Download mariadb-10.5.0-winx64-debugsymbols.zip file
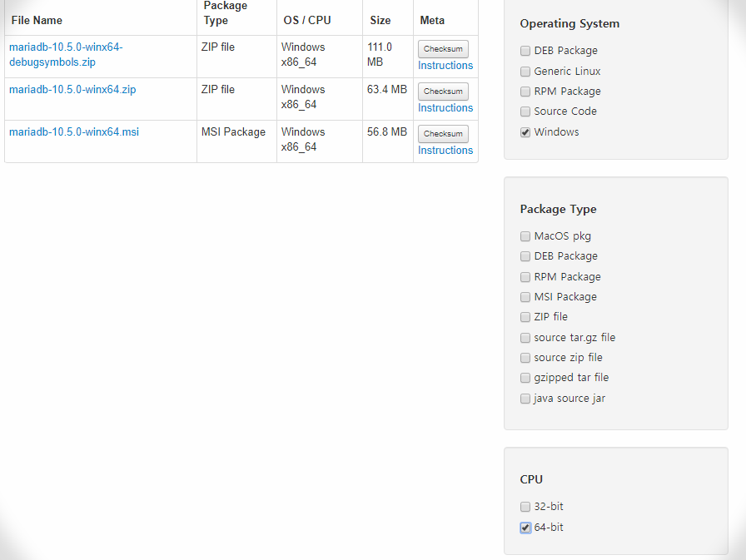This screenshot has width=746, height=560. [x=66, y=55]
